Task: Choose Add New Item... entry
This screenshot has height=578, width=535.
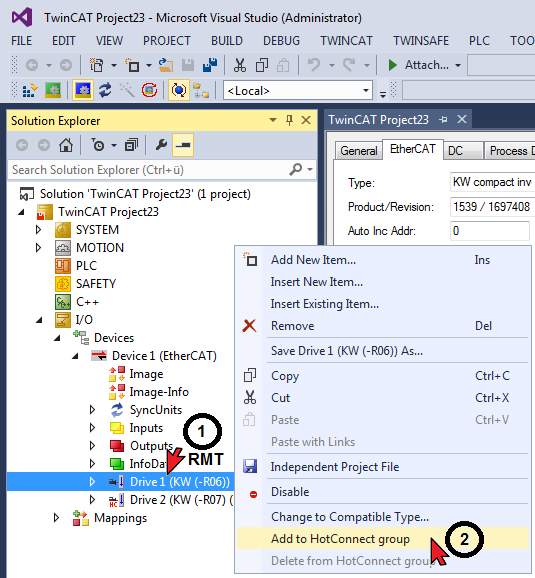Action: (x=383, y=260)
